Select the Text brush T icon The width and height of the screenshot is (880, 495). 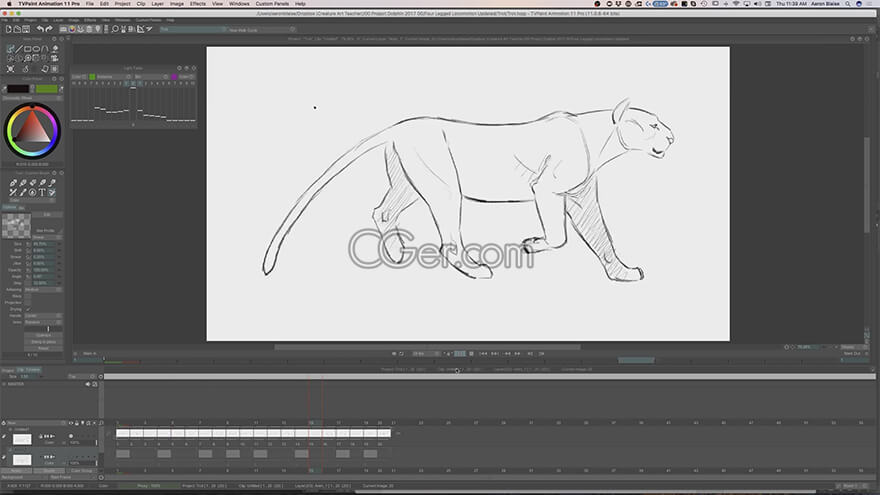pos(42,192)
